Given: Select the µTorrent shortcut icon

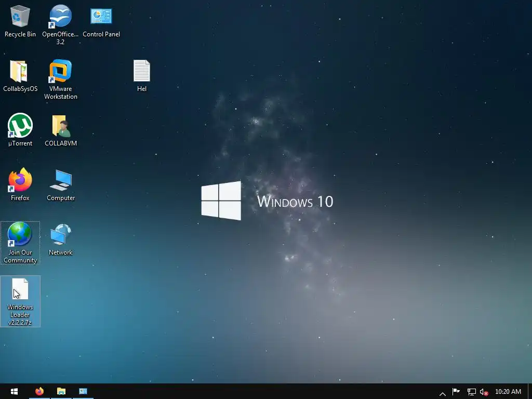Looking at the screenshot, I should (20, 130).
